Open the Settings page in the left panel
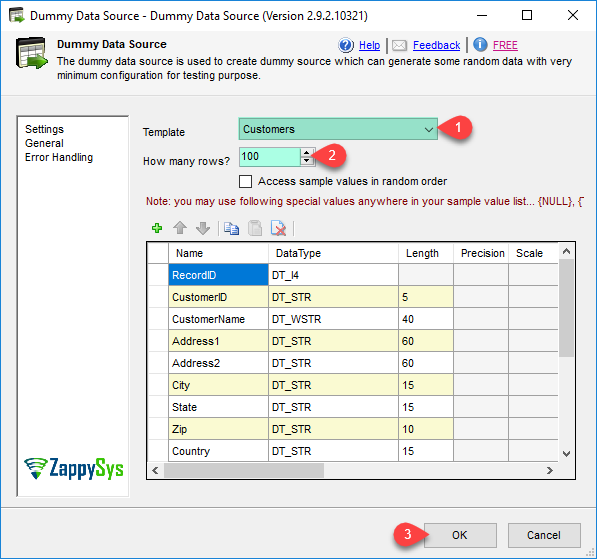This screenshot has height=559, width=597. coord(44,129)
